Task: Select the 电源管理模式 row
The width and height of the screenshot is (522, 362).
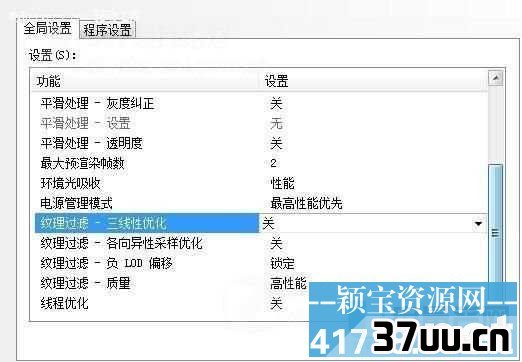Action: click(x=260, y=203)
